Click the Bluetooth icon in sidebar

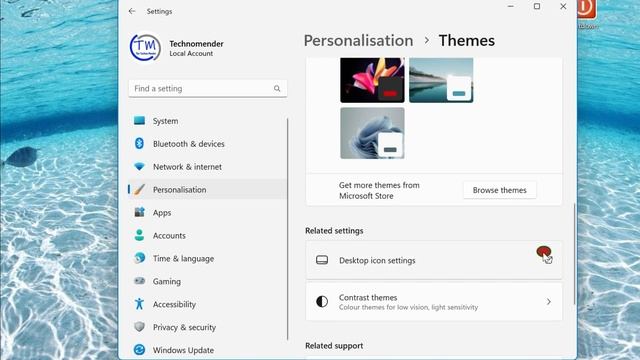[139, 144]
